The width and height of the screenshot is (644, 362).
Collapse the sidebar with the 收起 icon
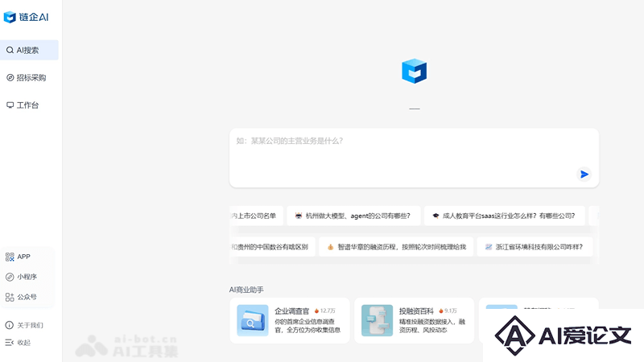point(9,343)
